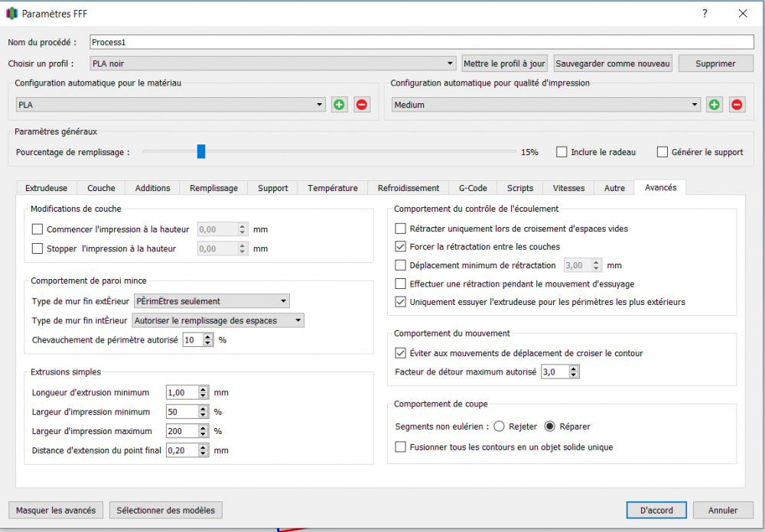Select the Réparer radio button
This screenshot has width=765, height=532.
(x=550, y=427)
